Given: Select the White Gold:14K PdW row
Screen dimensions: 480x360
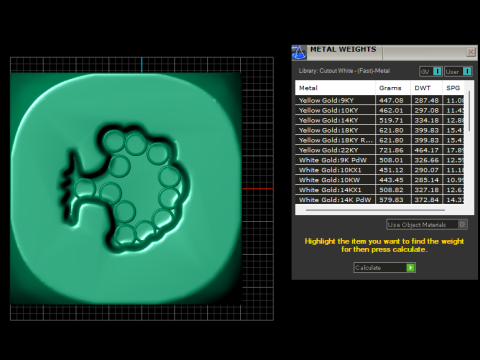Looking at the screenshot, I should (379, 200).
